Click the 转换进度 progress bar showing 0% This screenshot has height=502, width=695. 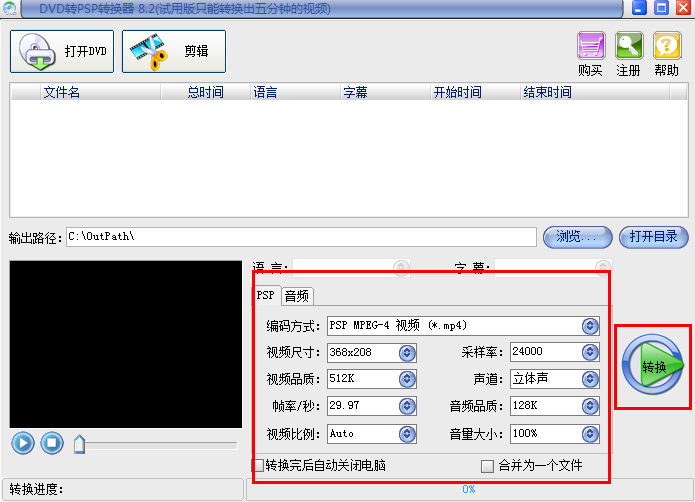tap(469, 489)
